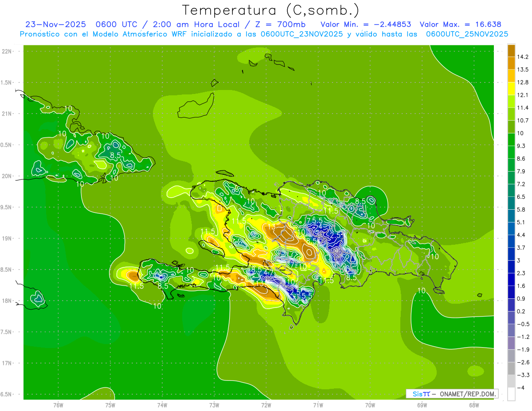Click the 17N latitude axis label
This screenshot has width=532, height=411.
pyautogui.click(x=7, y=364)
